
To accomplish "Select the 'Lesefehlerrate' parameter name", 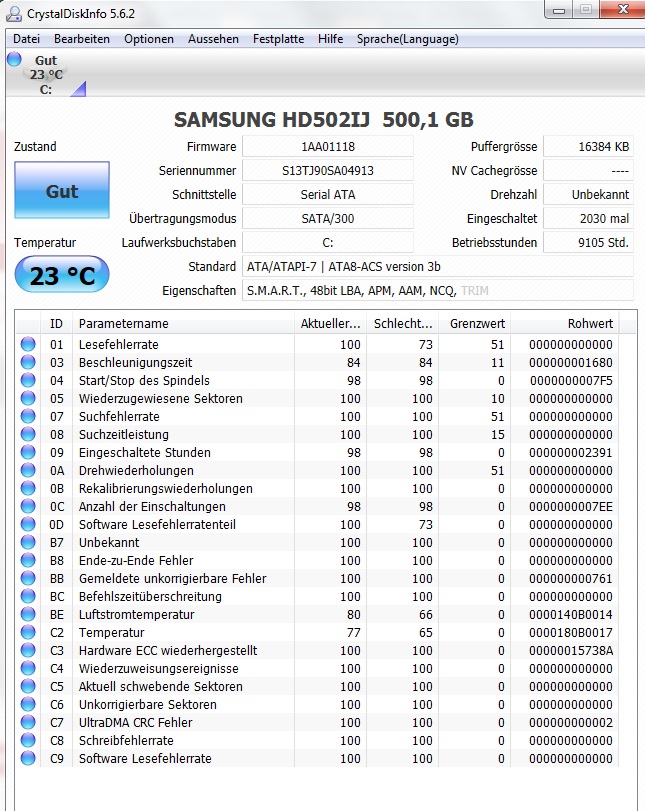I will pos(118,344).
